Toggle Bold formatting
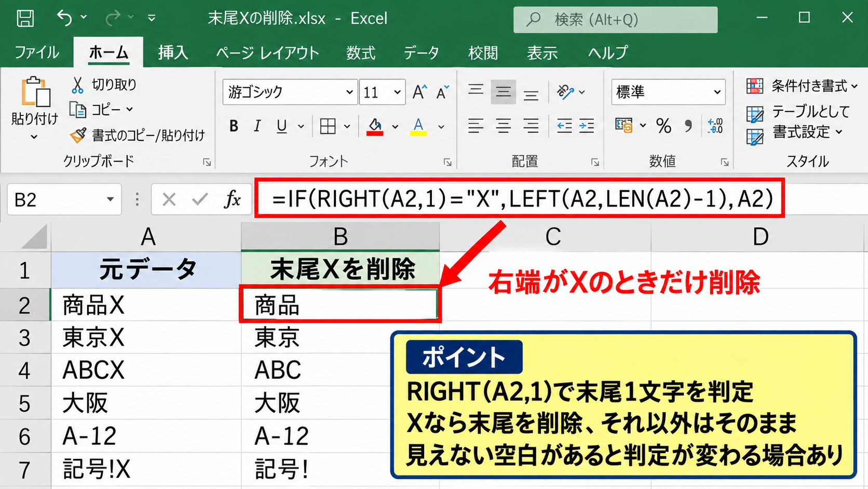The image size is (868, 489). pyautogui.click(x=234, y=126)
